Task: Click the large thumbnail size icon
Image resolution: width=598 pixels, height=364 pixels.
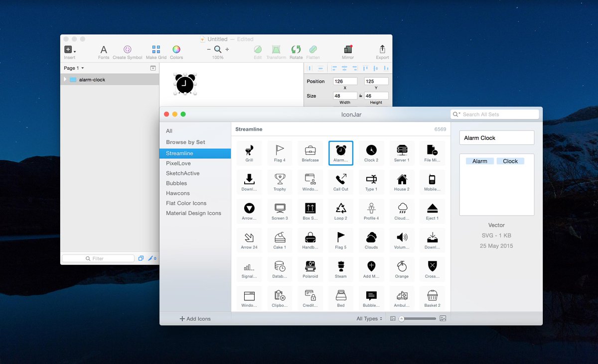Action: coord(443,319)
